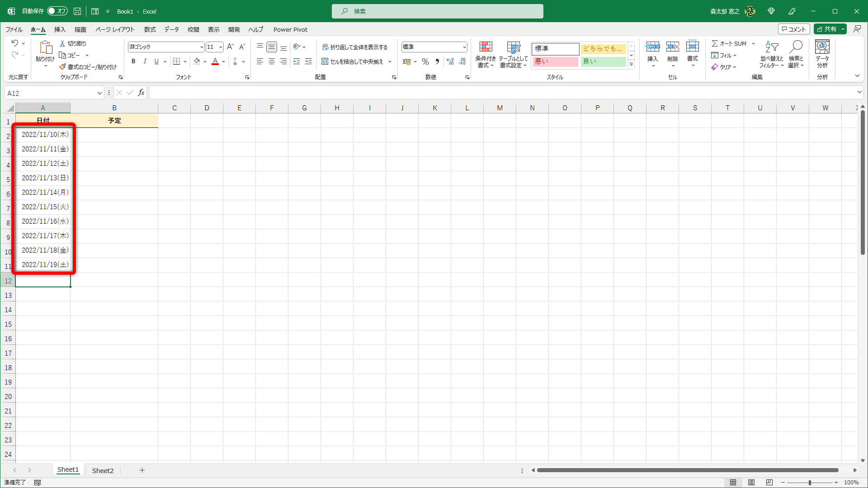Image resolution: width=868 pixels, height=488 pixels.
Task: Click the Conditional Formatting icon
Action: click(486, 47)
